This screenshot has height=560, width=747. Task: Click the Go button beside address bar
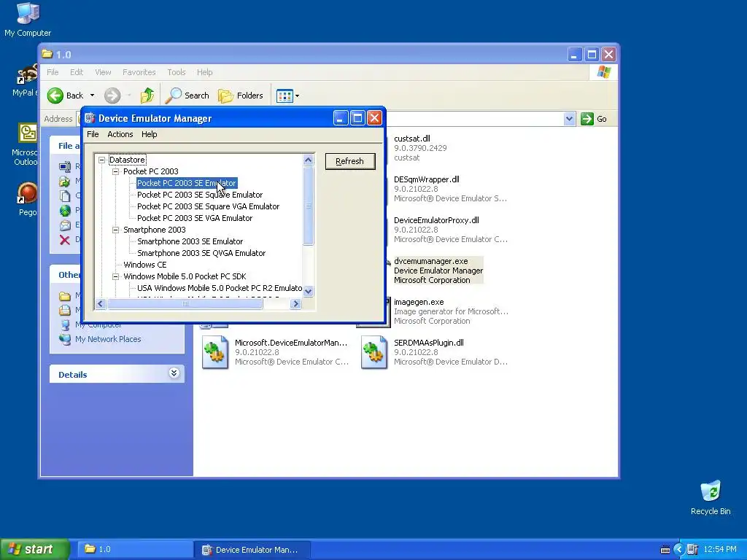point(594,119)
